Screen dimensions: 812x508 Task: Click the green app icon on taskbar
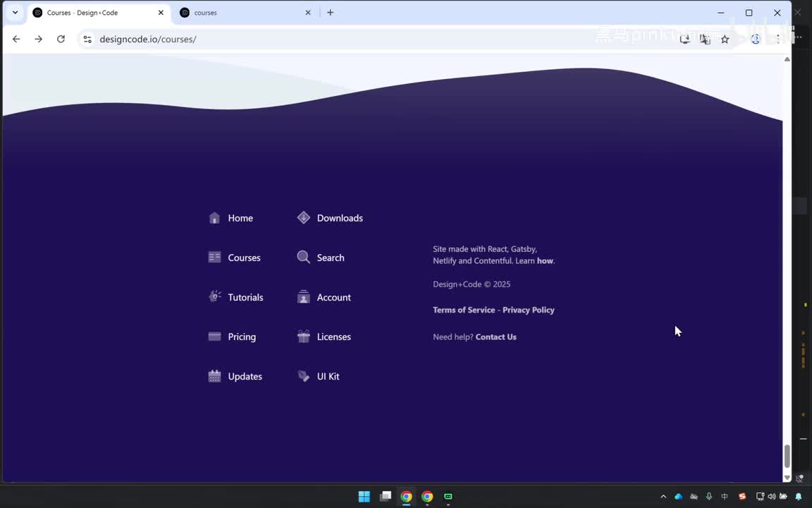coord(448,497)
